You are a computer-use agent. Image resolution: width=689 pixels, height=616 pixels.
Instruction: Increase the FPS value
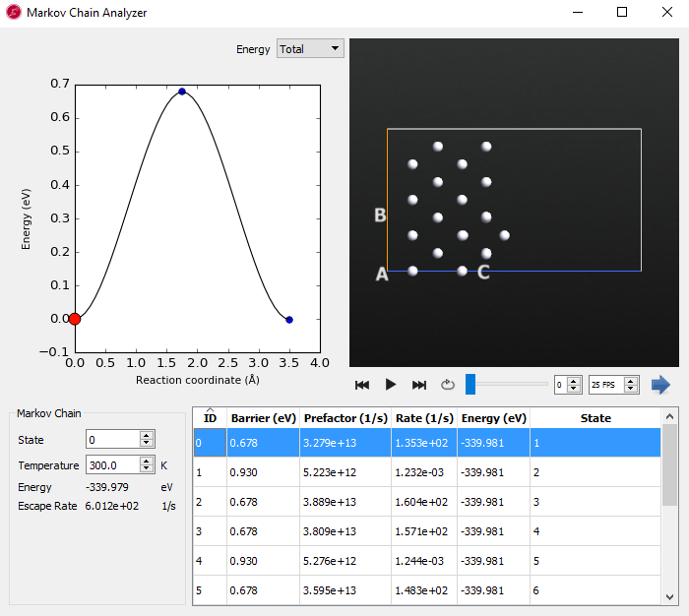click(631, 381)
